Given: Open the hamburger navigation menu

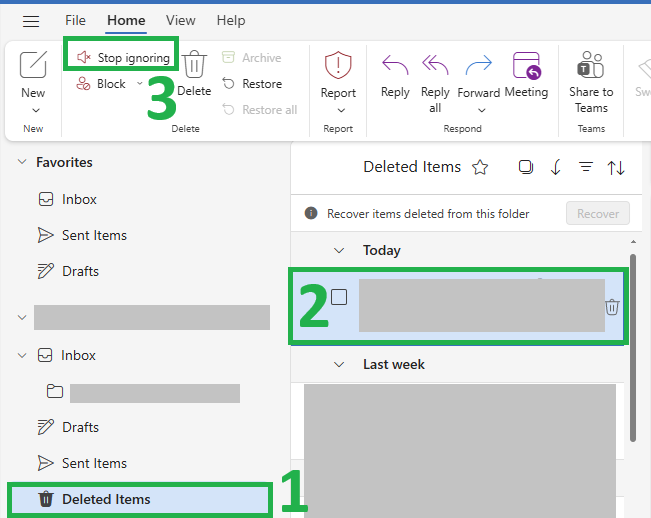Looking at the screenshot, I should tap(31, 21).
